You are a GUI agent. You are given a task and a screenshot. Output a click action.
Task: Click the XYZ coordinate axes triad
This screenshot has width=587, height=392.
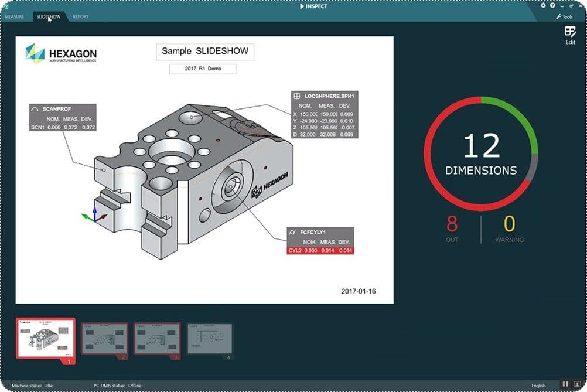click(x=93, y=217)
